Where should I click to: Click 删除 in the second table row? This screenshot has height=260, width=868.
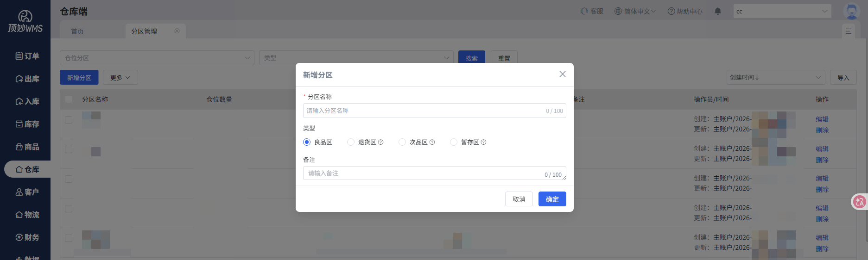pyautogui.click(x=822, y=160)
